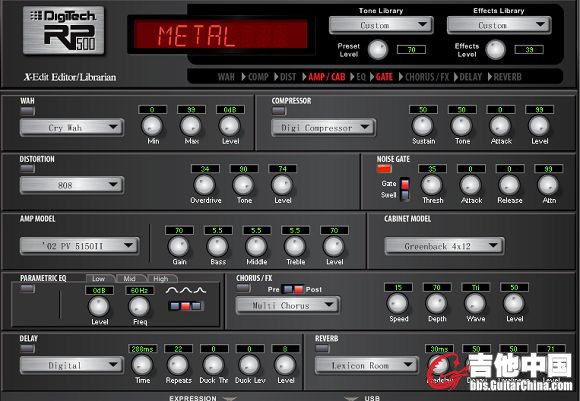This screenshot has width=580, height=401.
Task: Click the Wah Max knob
Action: (x=191, y=126)
